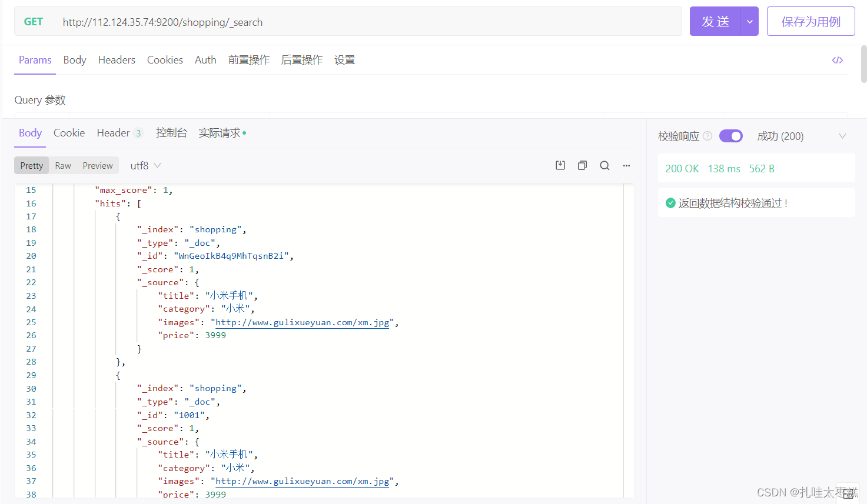The width and height of the screenshot is (867, 504).
Task: Download the response body
Action: 560,165
